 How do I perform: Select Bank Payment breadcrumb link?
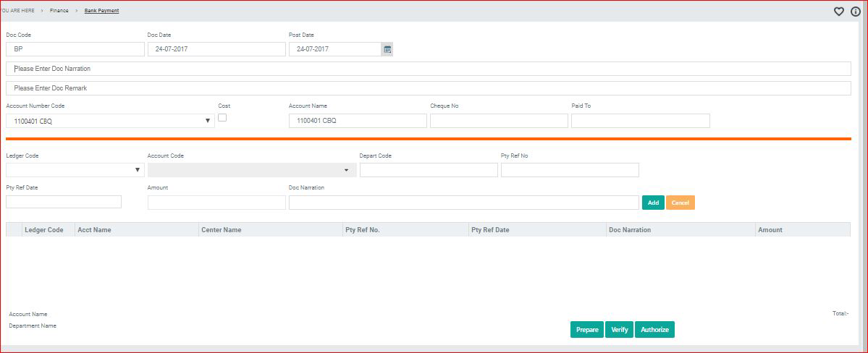coord(101,11)
